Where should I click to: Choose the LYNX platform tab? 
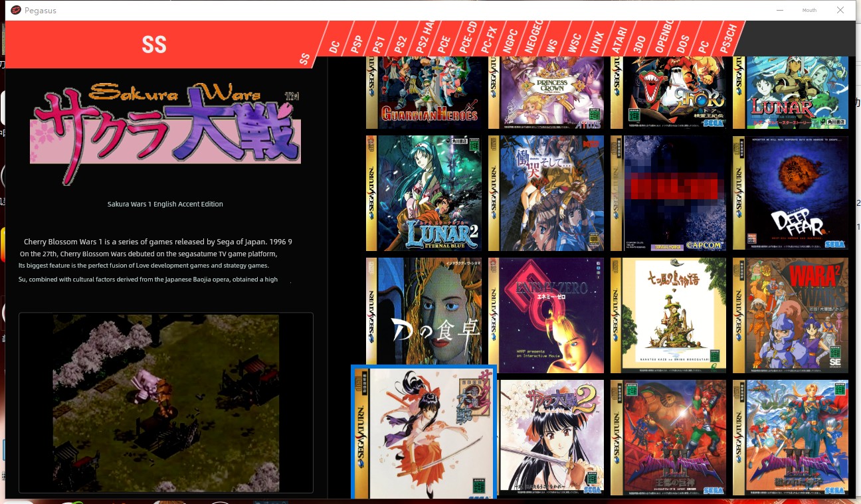coord(599,41)
